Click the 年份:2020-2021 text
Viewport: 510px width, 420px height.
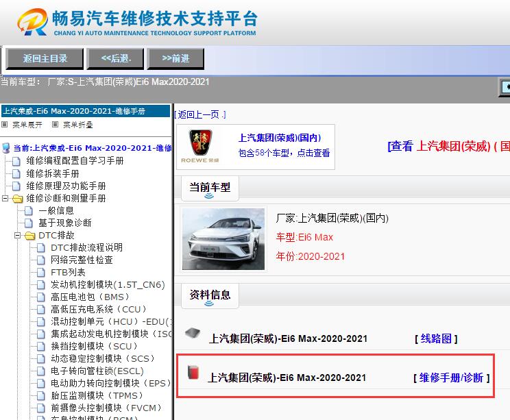(311, 256)
